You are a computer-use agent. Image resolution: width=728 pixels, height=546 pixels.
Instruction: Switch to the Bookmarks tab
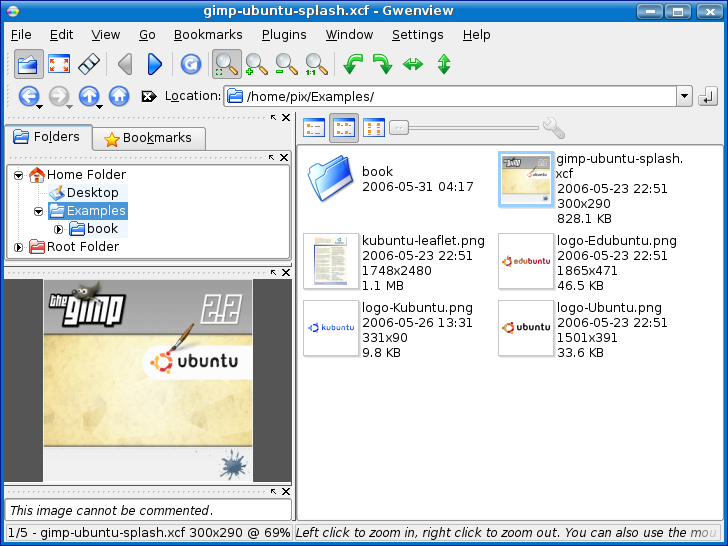coord(148,138)
